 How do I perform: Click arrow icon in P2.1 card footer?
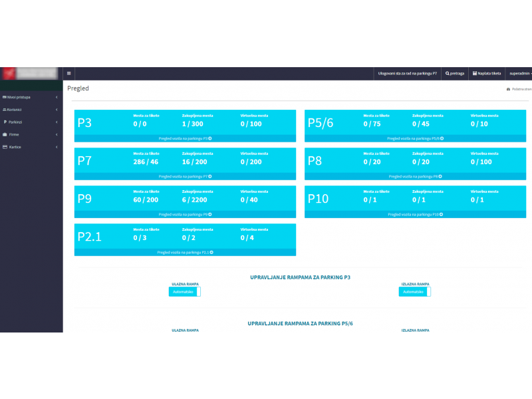[x=211, y=253]
